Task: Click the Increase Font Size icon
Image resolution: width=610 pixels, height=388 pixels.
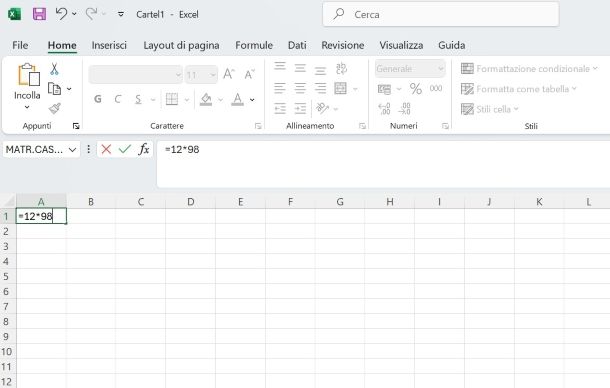Action: coord(229,74)
